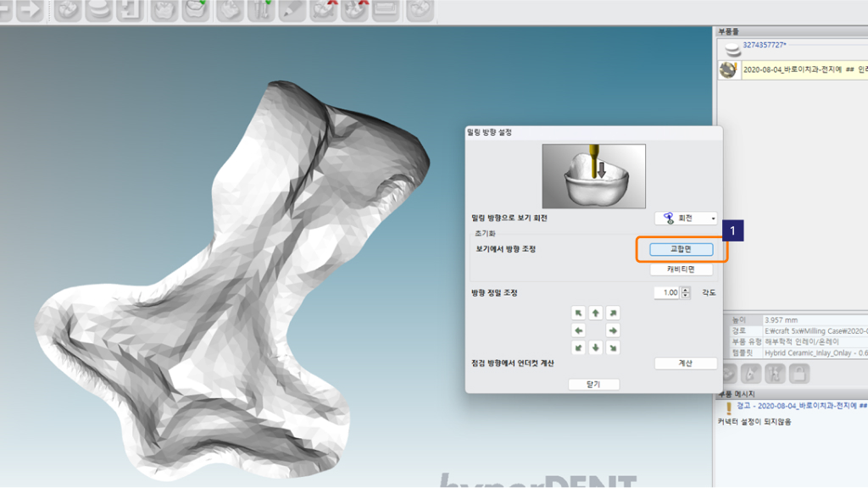Click the down arrow direction adjust icon
Image resolution: width=868 pixels, height=488 pixels.
[x=596, y=347]
